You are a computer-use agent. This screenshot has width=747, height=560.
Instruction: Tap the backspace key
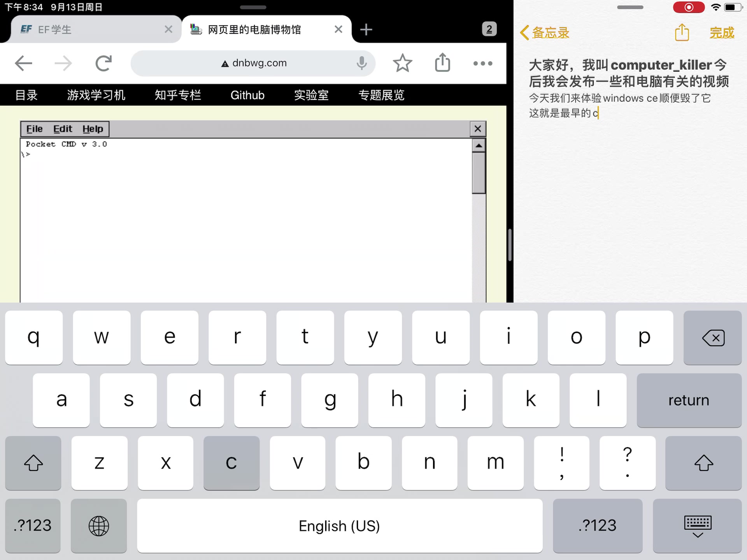[x=712, y=338]
